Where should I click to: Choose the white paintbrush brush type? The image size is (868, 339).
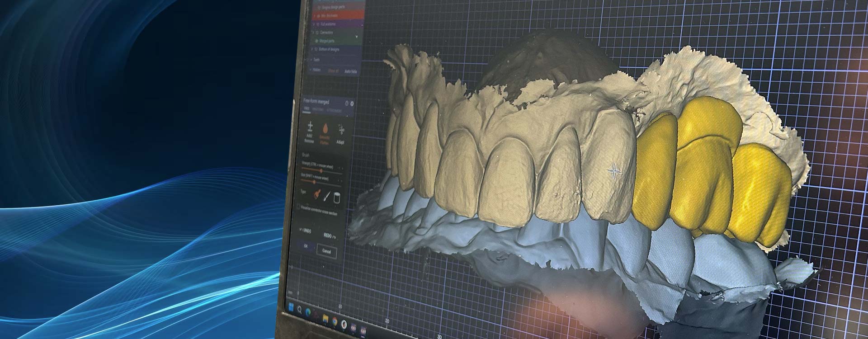tap(327, 196)
